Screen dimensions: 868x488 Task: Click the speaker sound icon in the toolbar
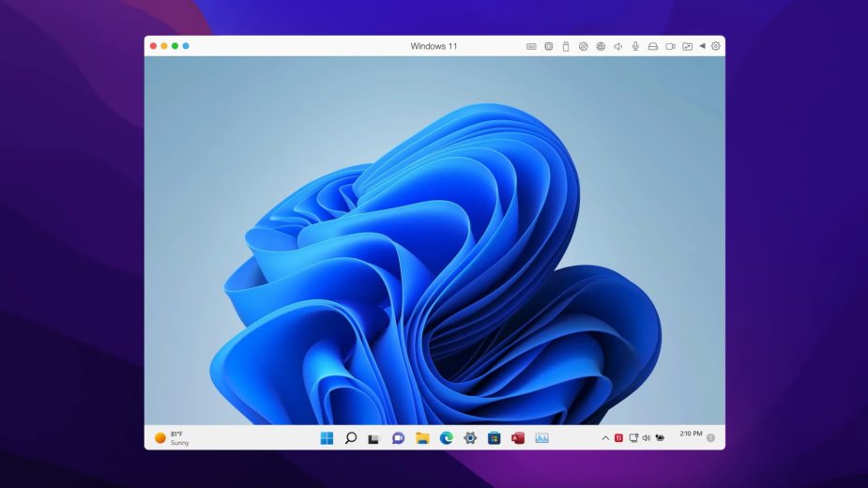[617, 47]
